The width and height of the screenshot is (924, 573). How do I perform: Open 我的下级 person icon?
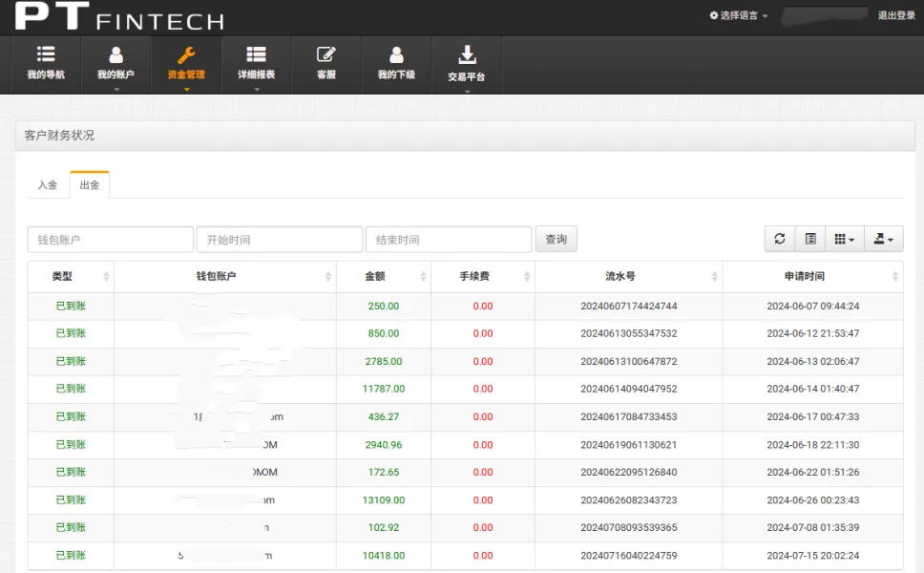(x=396, y=55)
